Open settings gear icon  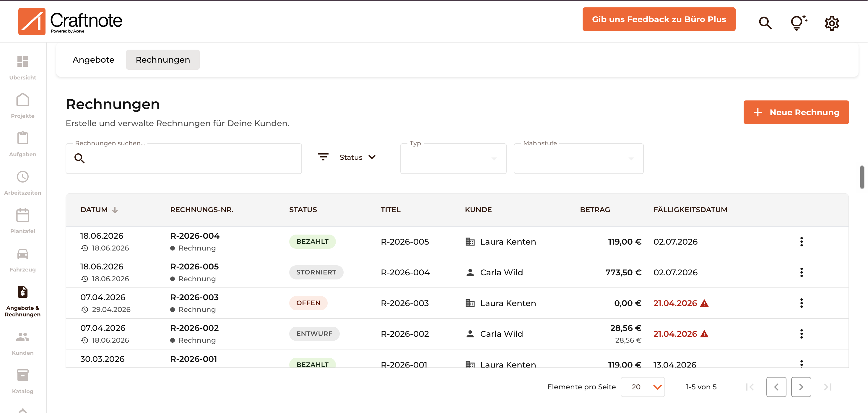tap(832, 23)
